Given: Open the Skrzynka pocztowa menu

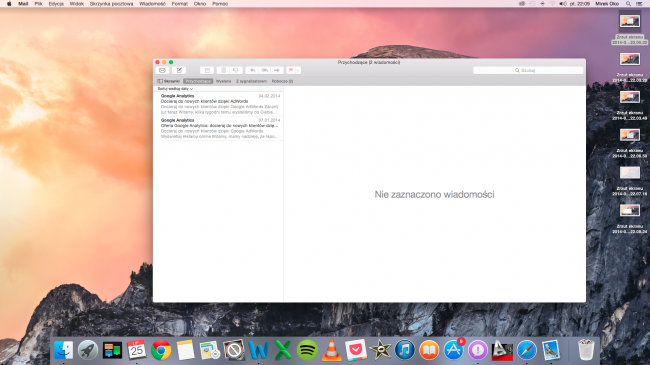Looking at the screenshot, I should [x=112, y=4].
